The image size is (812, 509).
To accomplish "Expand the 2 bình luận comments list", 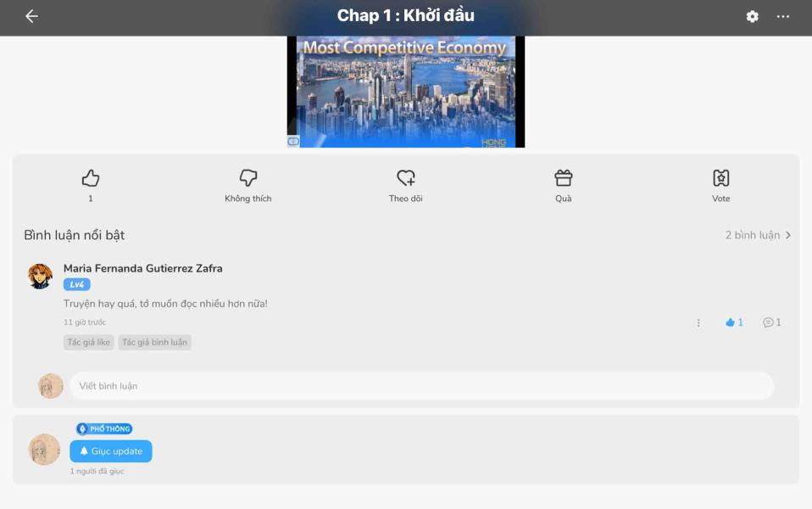I will click(x=758, y=235).
